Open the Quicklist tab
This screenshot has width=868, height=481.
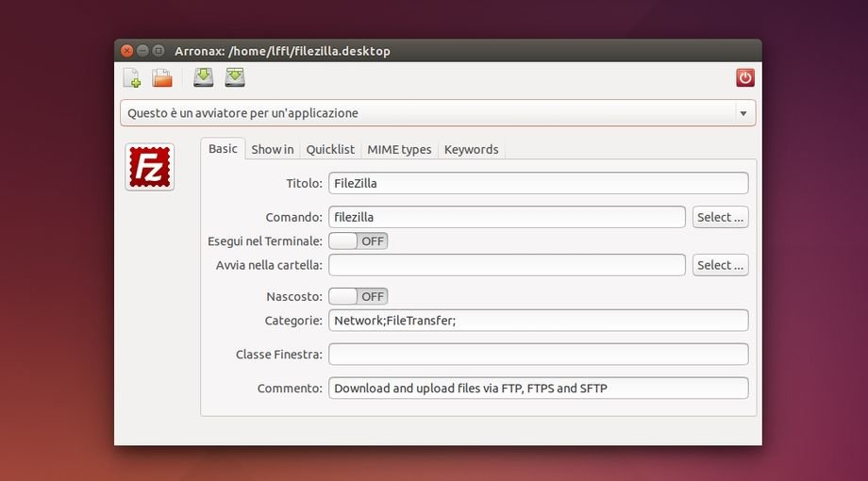tap(330, 149)
